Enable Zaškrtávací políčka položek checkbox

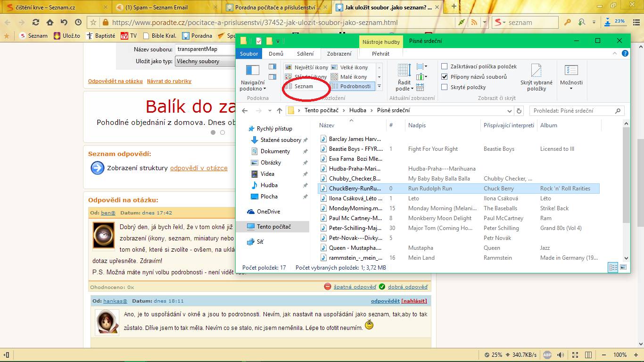444,66
